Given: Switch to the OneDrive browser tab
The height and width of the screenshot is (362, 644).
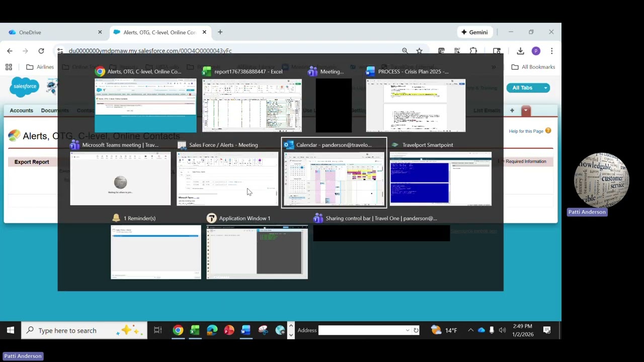Looking at the screenshot, I should [54, 32].
